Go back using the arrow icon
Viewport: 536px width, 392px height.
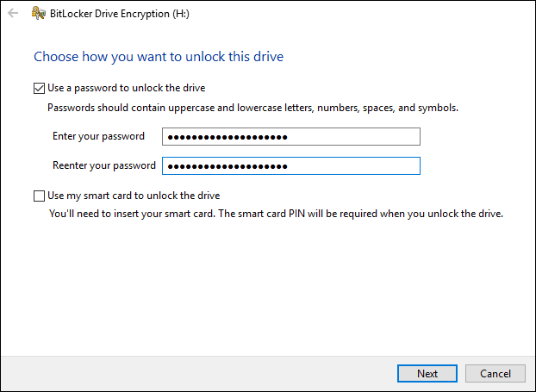pos(13,13)
